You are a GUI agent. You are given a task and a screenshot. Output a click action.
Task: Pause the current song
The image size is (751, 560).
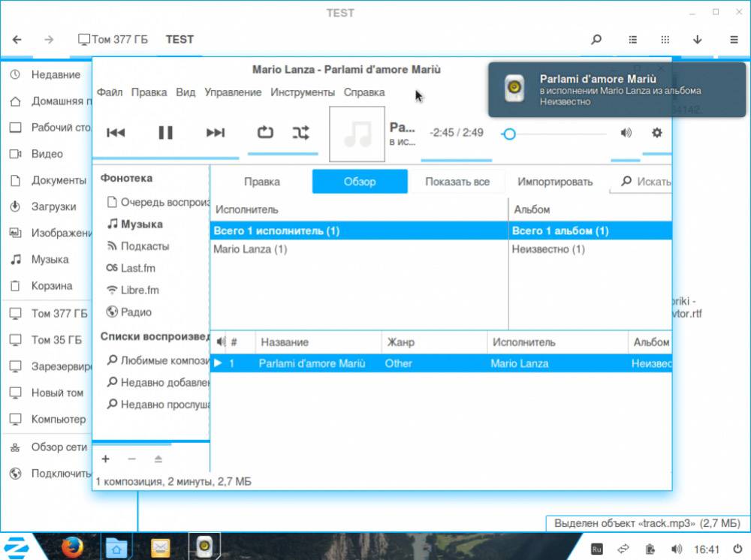(165, 133)
